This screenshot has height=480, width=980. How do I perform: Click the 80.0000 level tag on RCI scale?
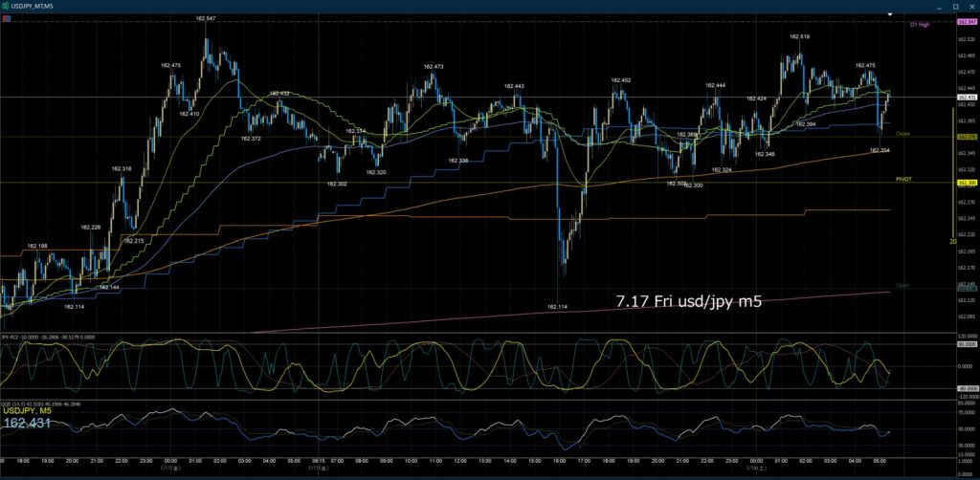click(x=967, y=343)
